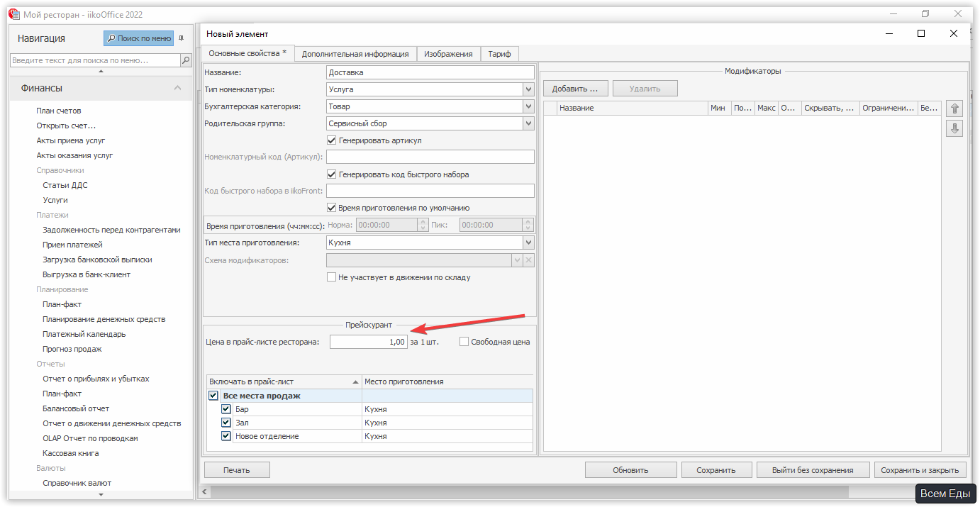Click the menu search text field
Screen dimensions: 980x507
point(95,60)
